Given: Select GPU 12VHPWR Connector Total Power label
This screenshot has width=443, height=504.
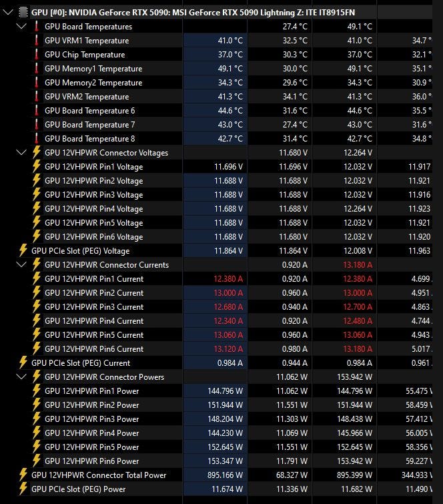Looking at the screenshot, I should [99, 475].
